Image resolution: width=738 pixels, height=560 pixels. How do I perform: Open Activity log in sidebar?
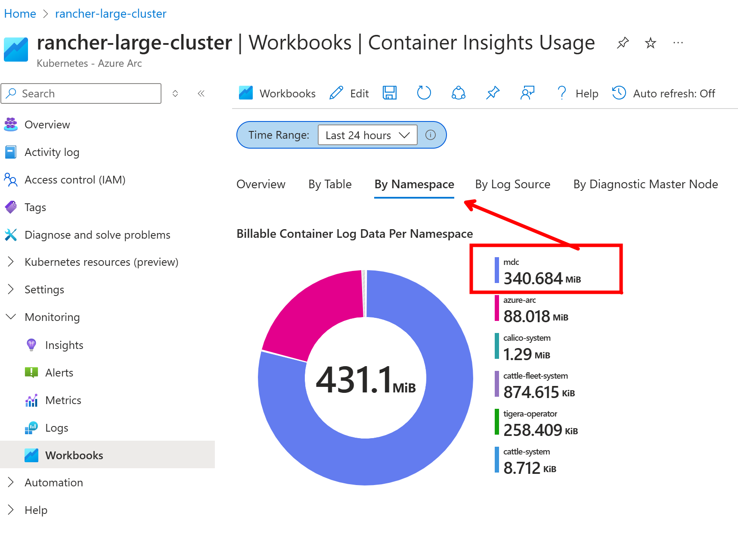52,152
